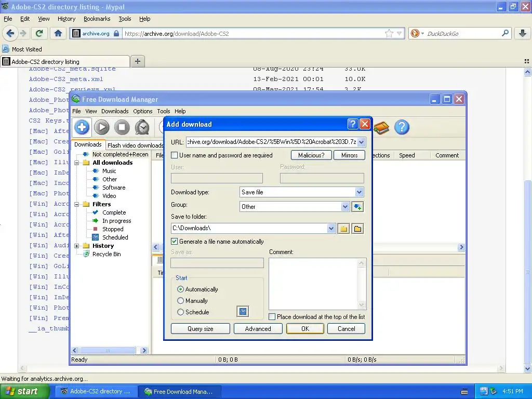Click Mypal forward arrow button
Screen dimensions: 532x399
pos(23,33)
